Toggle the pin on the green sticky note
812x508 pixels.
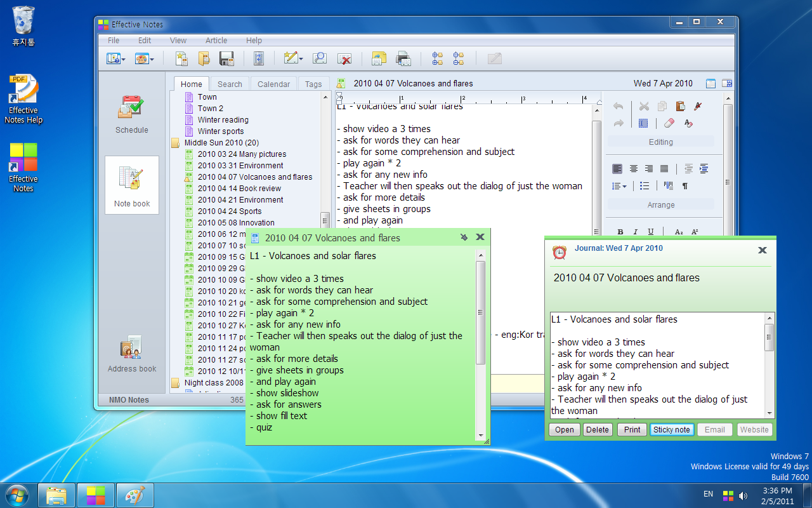tap(464, 237)
